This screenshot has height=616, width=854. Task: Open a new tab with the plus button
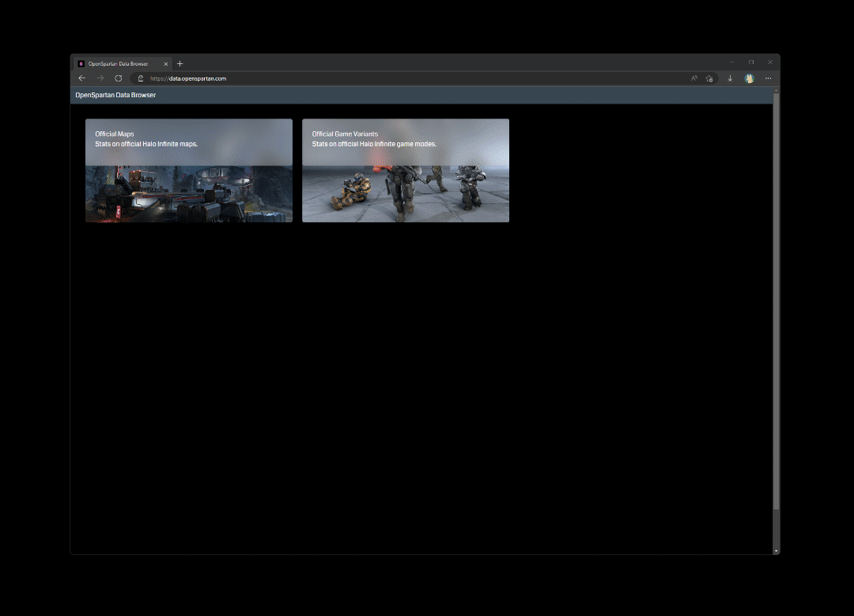[179, 64]
